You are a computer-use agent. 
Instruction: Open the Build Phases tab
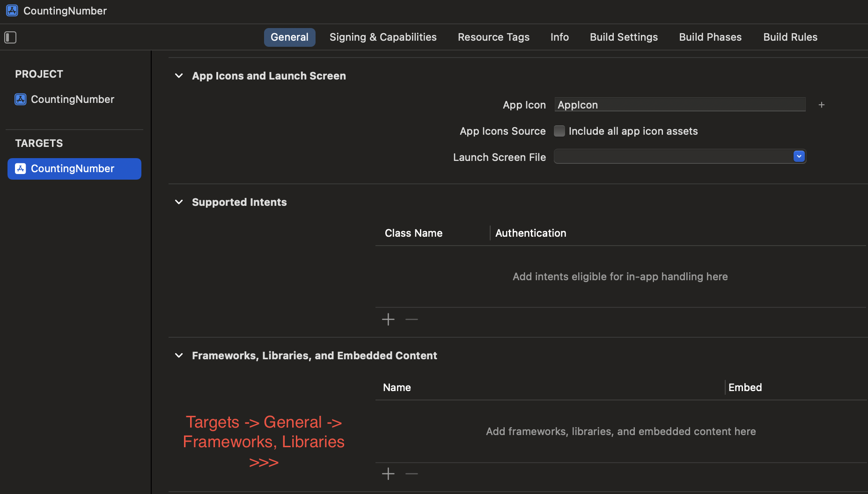coord(710,37)
